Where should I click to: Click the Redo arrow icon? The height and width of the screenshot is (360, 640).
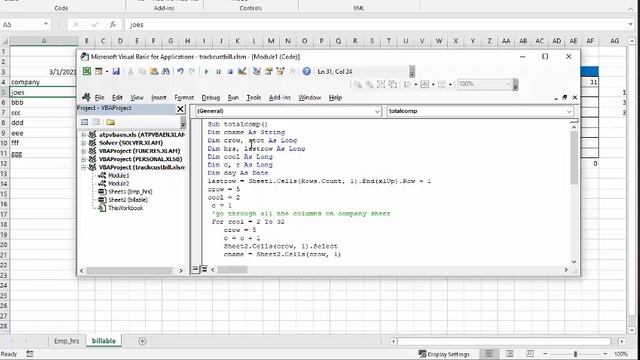pos(192,71)
